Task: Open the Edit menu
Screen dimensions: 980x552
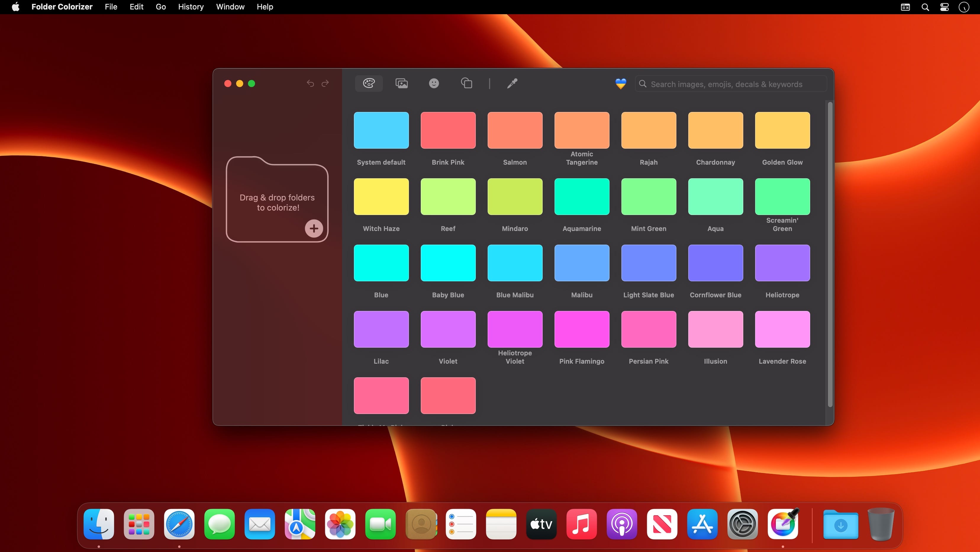Action: coord(136,7)
